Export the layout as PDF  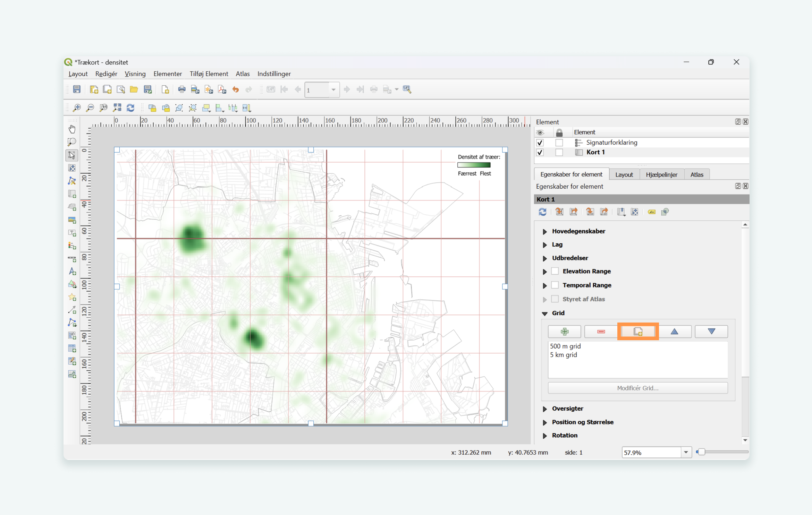coord(222,89)
